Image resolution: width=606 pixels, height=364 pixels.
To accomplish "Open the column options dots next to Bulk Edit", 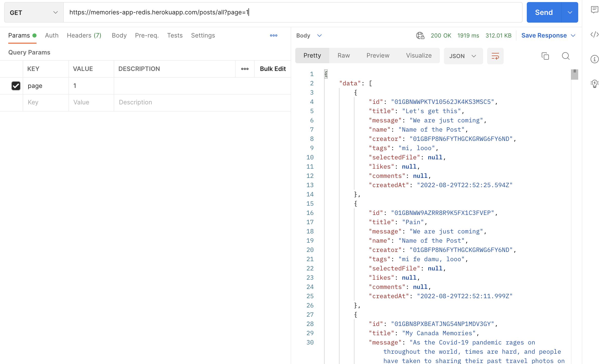I will 245,69.
